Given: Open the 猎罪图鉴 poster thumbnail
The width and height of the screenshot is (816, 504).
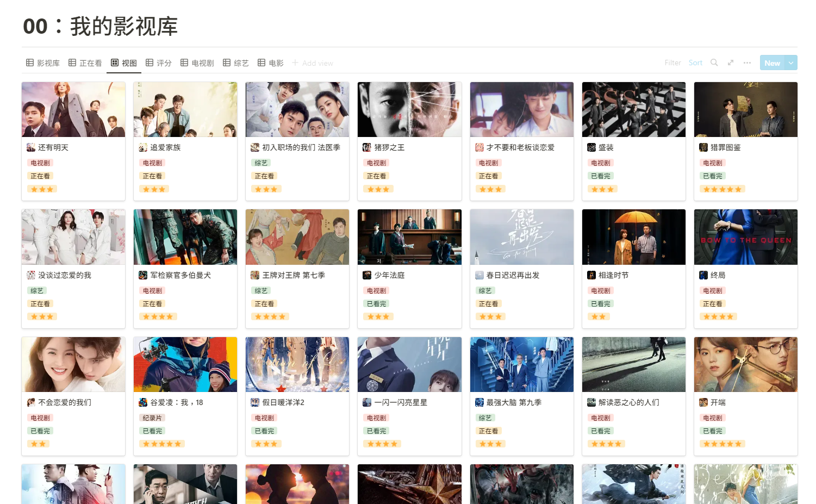Looking at the screenshot, I should (x=746, y=109).
